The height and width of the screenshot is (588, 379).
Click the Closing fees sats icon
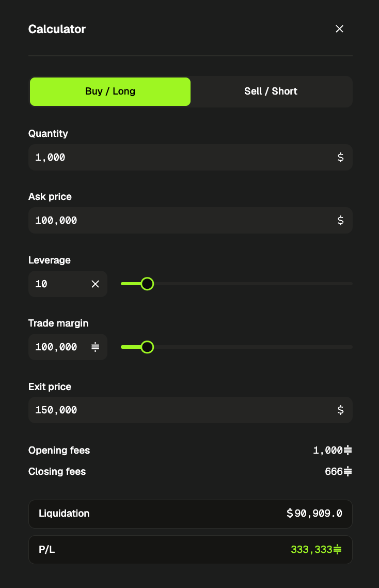point(348,471)
